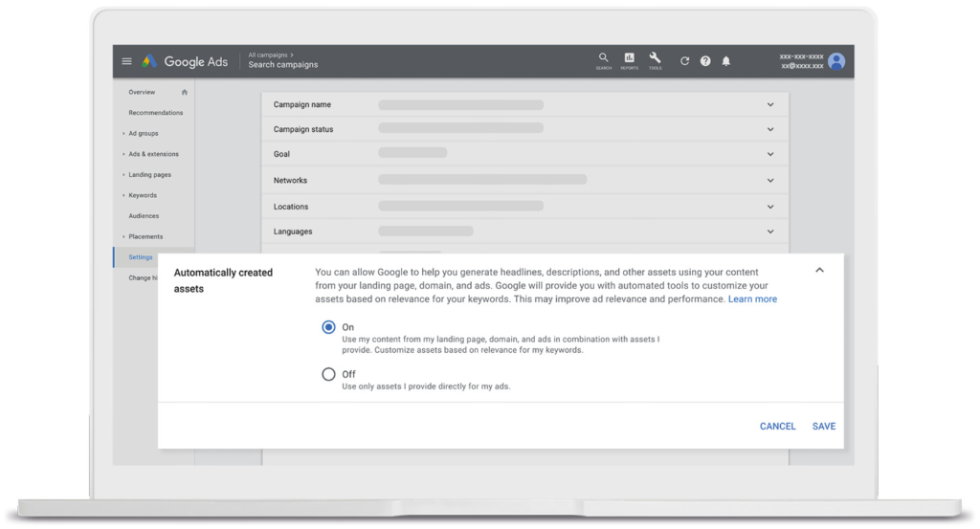Viewport: 980px width, 529px height.
Task: Open the account profile avatar
Action: tap(836, 61)
